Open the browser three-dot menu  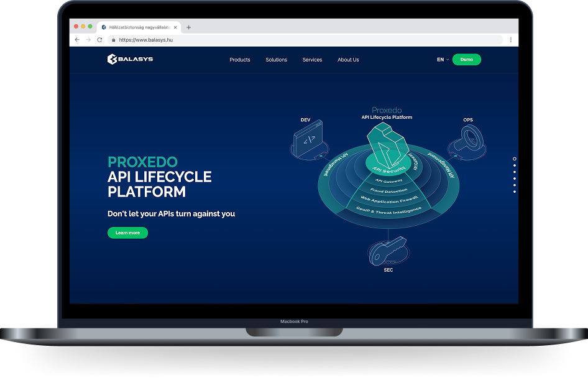[510, 40]
